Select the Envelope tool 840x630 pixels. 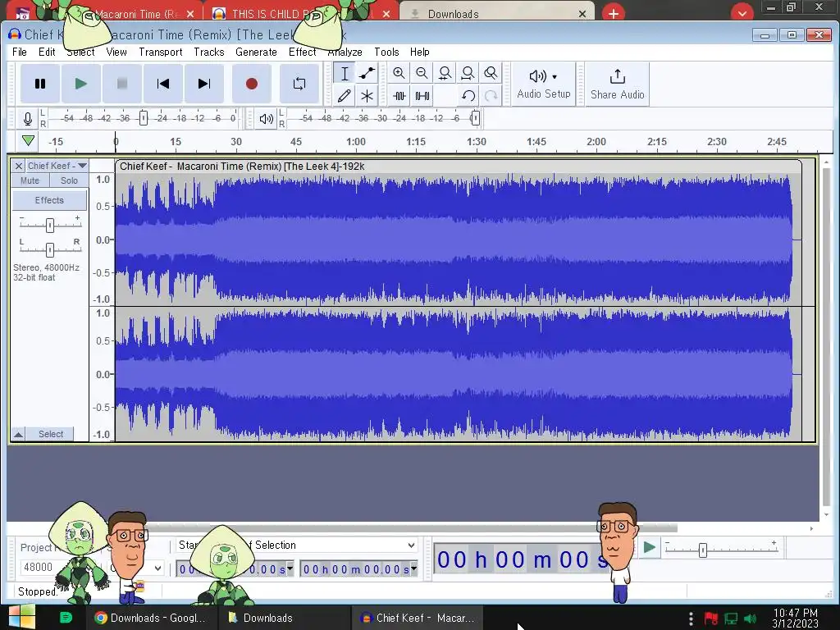click(367, 73)
